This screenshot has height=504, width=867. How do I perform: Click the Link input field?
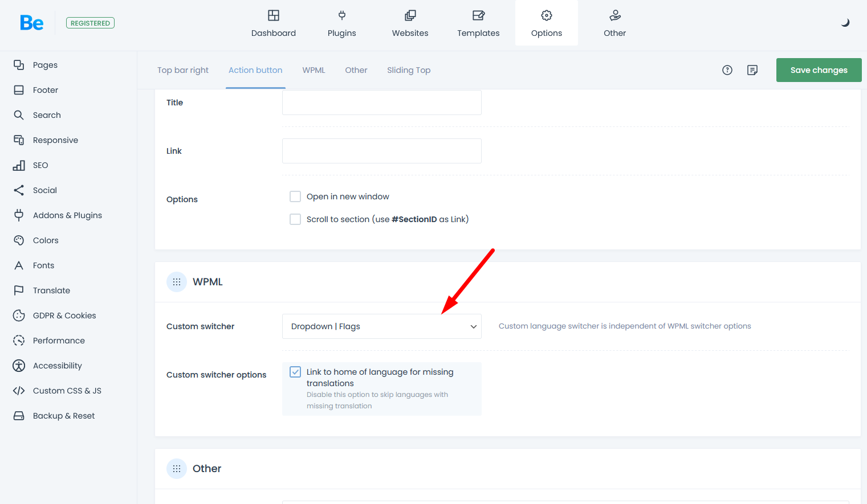tap(382, 151)
